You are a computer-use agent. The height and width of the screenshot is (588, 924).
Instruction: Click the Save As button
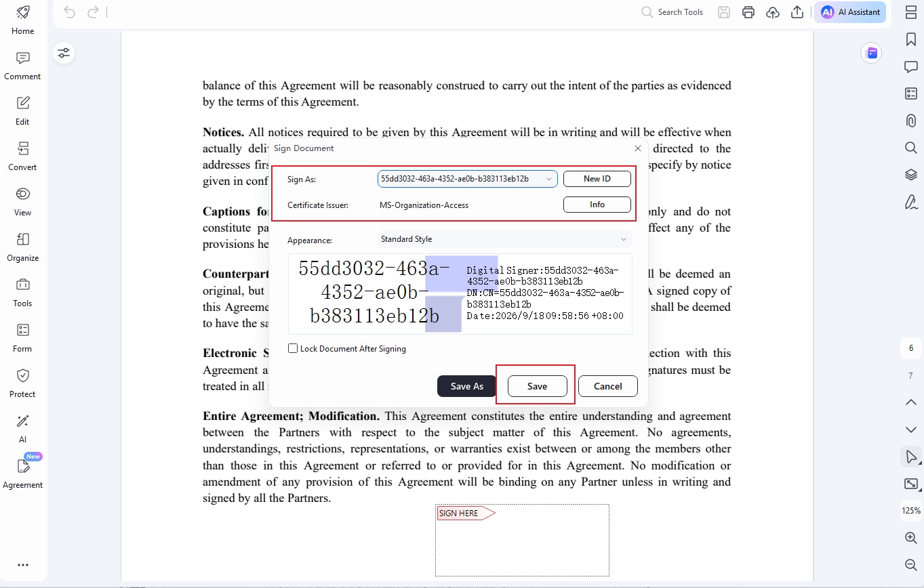pos(468,386)
